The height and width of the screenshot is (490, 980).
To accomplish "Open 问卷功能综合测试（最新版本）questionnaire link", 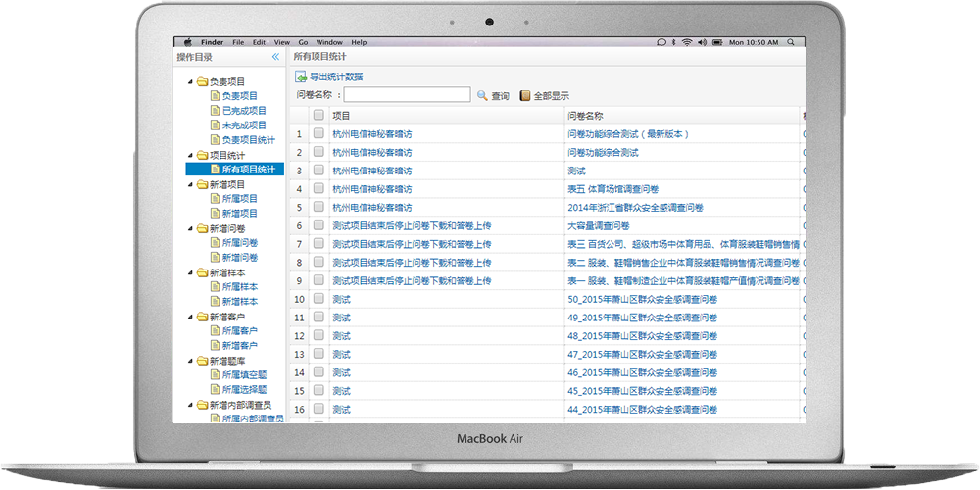I will [x=629, y=133].
